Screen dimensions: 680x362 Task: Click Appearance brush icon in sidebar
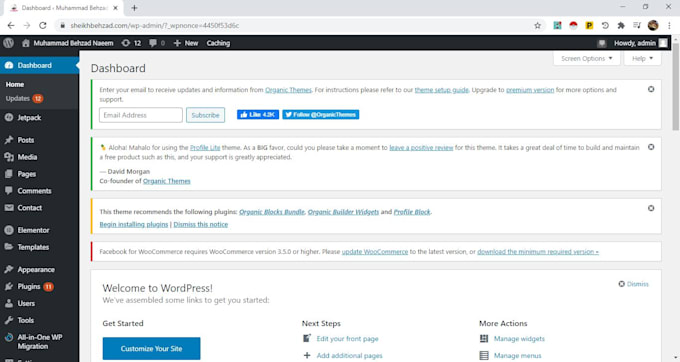[9, 270]
